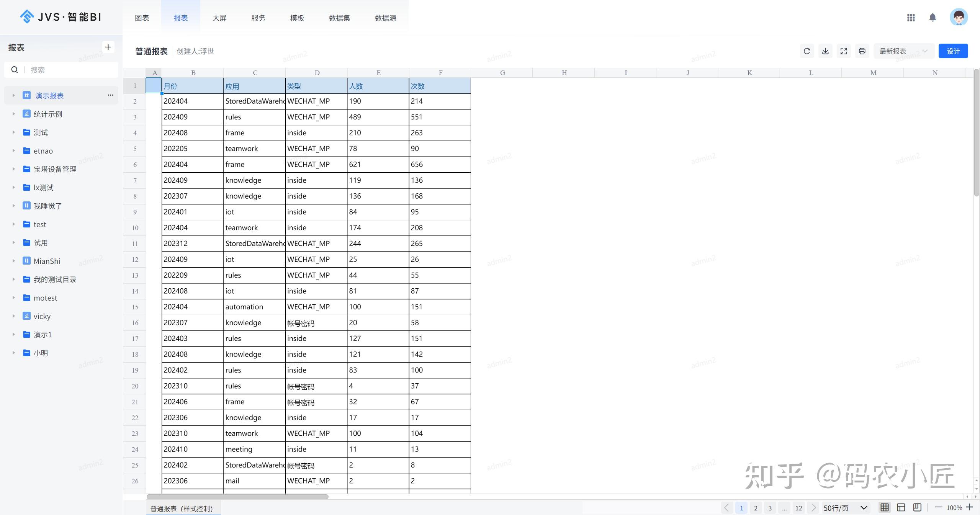This screenshot has width=980, height=515.
Task: Click the 设计 button
Action: (x=953, y=51)
